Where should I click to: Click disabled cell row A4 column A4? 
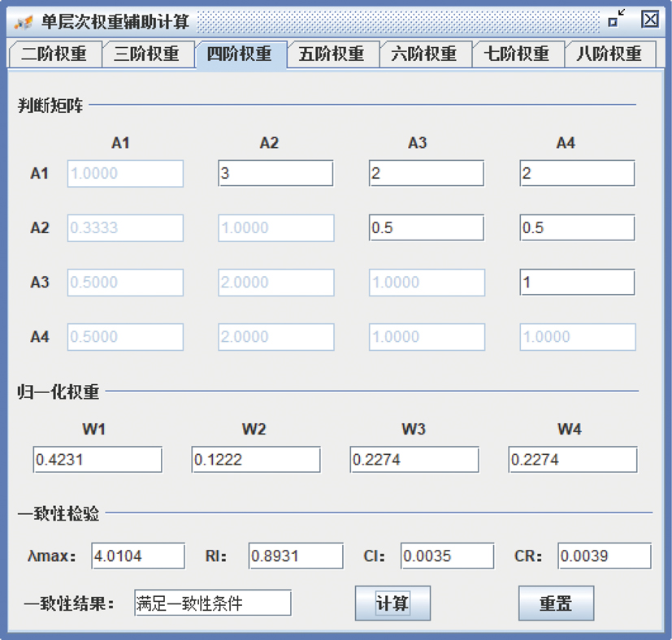click(x=578, y=337)
